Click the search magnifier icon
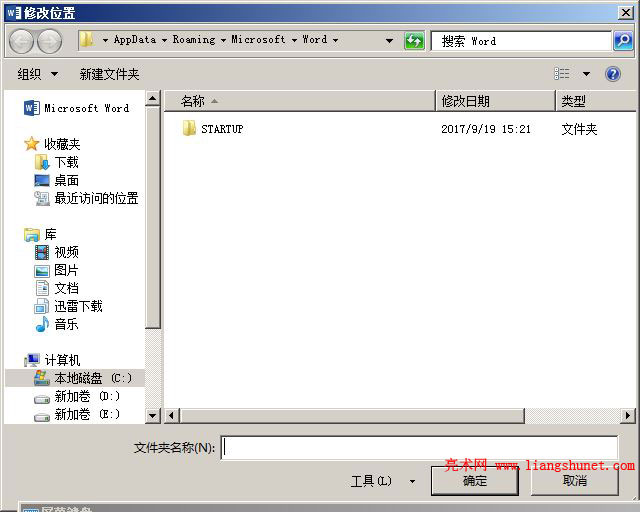 [623, 41]
